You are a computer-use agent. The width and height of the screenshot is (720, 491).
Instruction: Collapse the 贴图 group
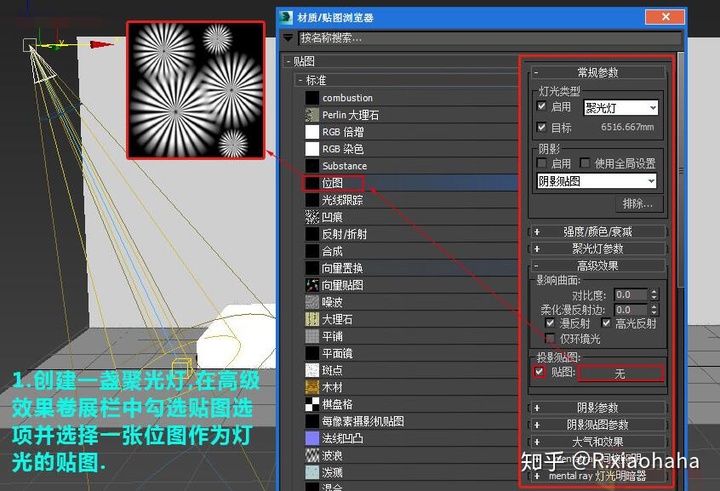[288, 61]
